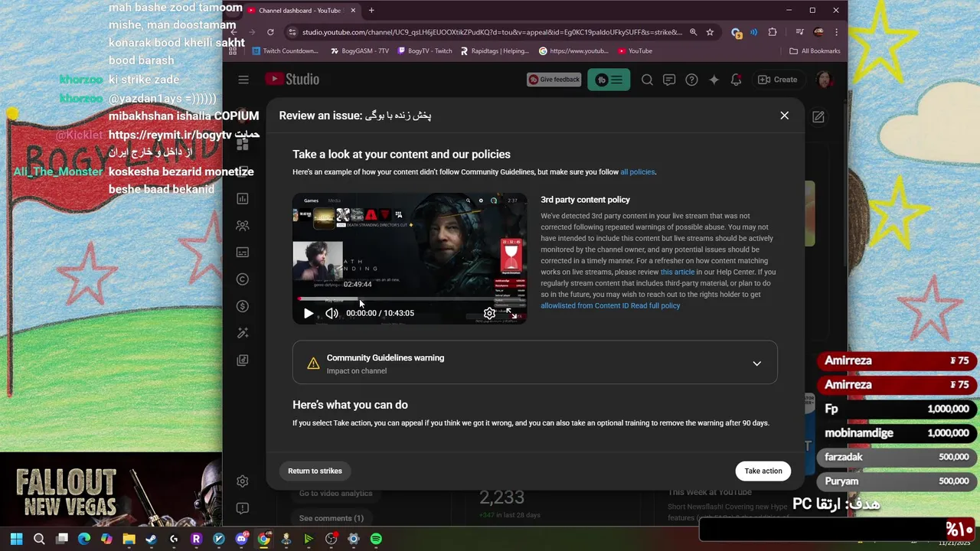Open Copyright icon in sidebar
This screenshot has height=551, width=980.
pyautogui.click(x=243, y=279)
